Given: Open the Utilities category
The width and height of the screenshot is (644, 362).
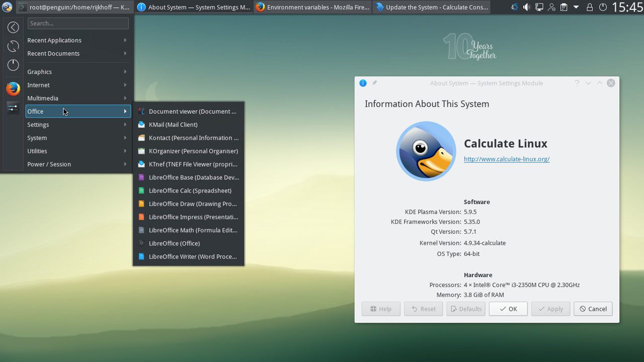Looking at the screenshot, I should point(78,151).
